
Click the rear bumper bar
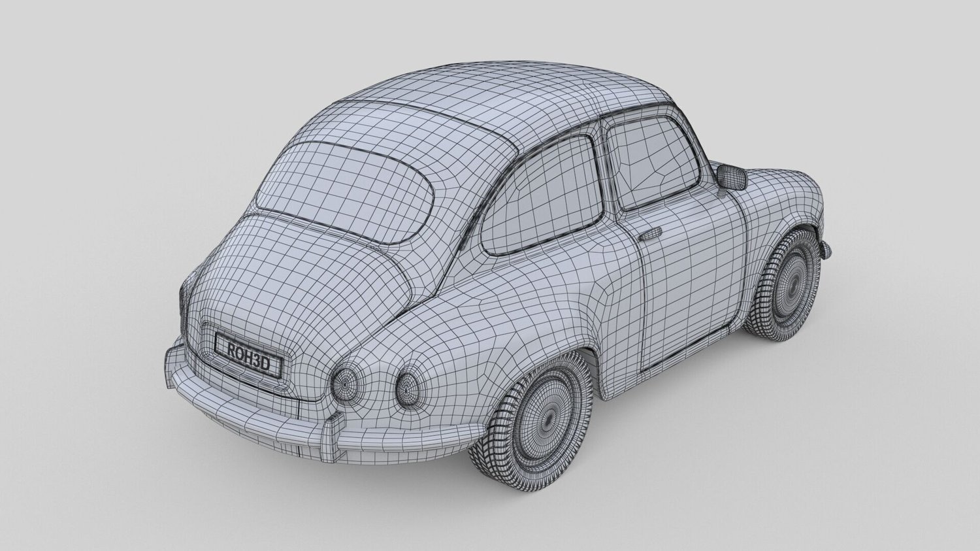tap(307, 412)
